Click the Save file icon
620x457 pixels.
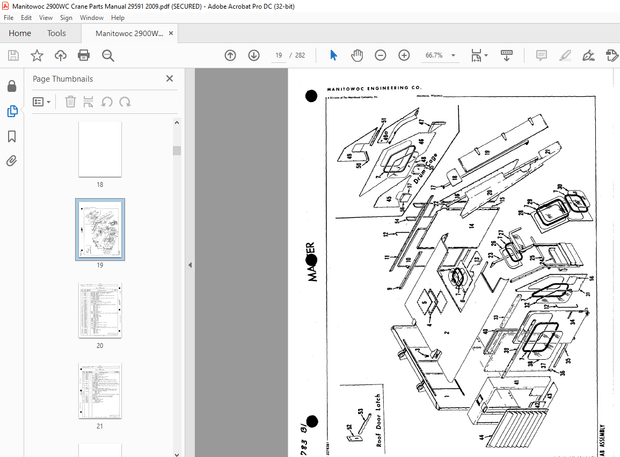pos(13,55)
